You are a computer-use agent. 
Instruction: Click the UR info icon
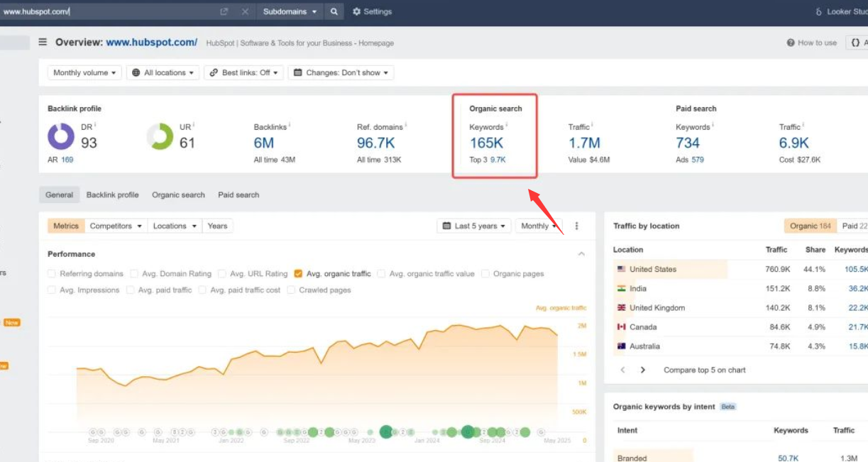[x=194, y=125]
